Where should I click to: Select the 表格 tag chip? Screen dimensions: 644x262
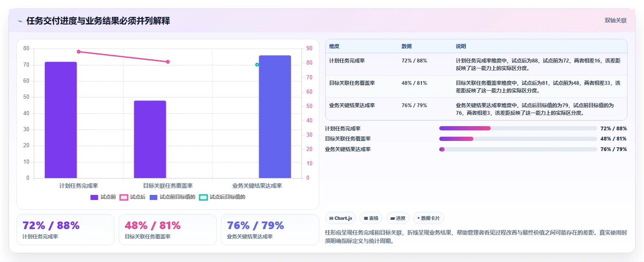click(371, 218)
